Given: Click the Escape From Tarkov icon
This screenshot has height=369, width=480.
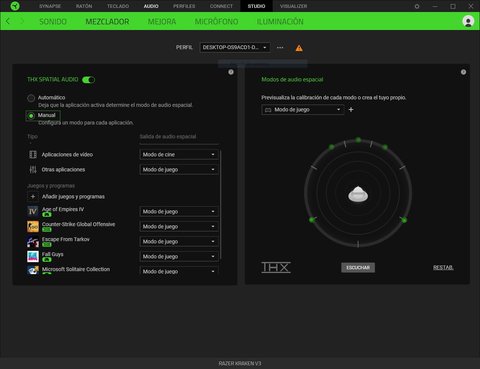Looking at the screenshot, I should tap(33, 241).
